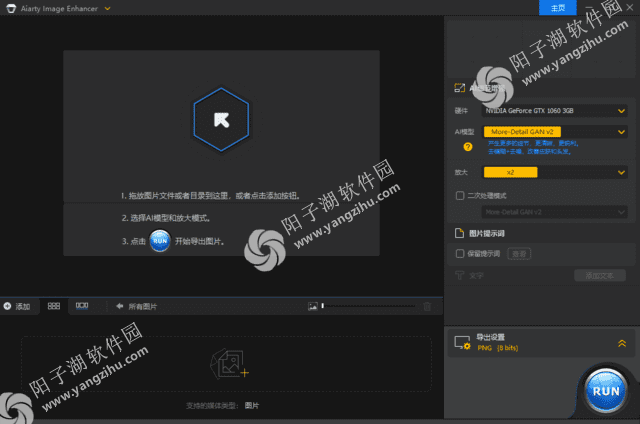The width and height of the screenshot is (640, 424).
Task: Click the export settings monitor gear icon
Action: [x=462, y=343]
